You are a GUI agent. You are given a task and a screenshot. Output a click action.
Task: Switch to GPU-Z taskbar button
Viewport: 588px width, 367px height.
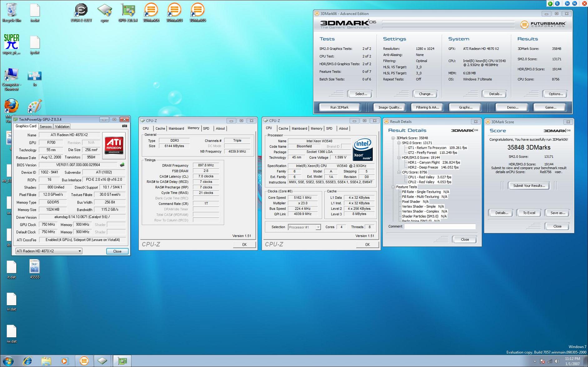click(122, 361)
